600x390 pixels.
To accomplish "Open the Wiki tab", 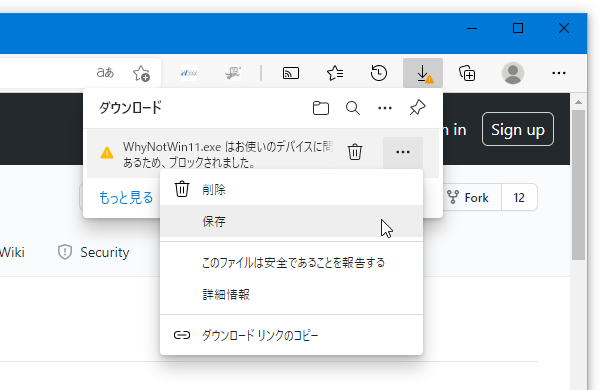I will click(12, 252).
